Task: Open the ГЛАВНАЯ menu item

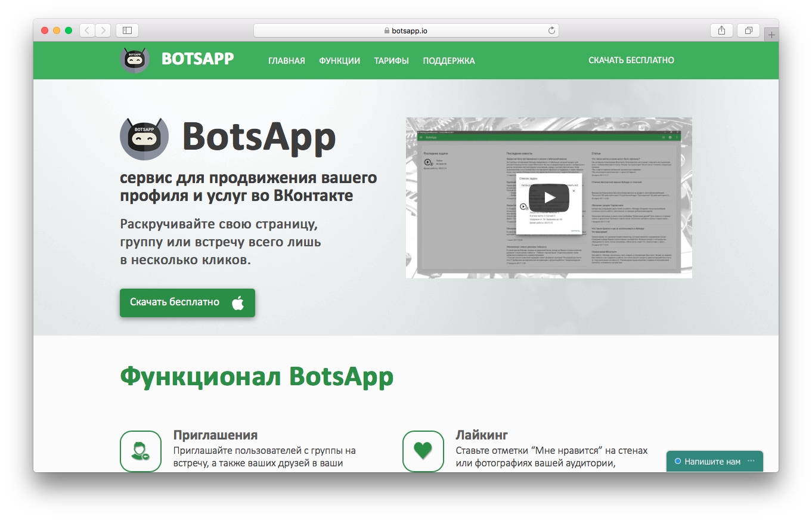Action: tap(286, 61)
